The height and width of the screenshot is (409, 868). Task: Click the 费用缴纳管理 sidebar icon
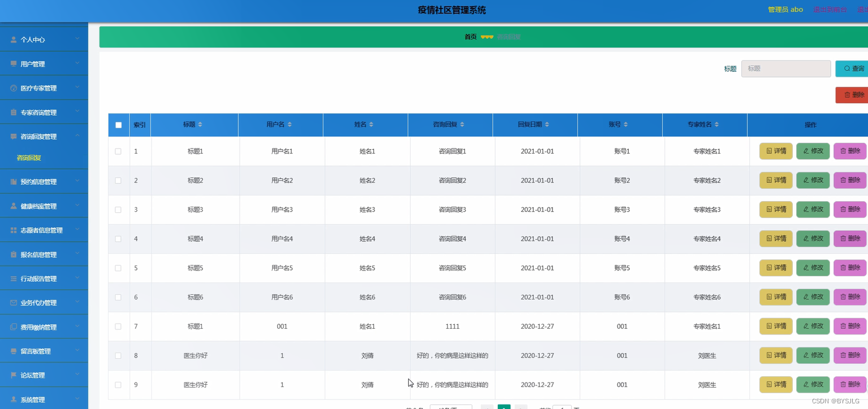point(14,327)
